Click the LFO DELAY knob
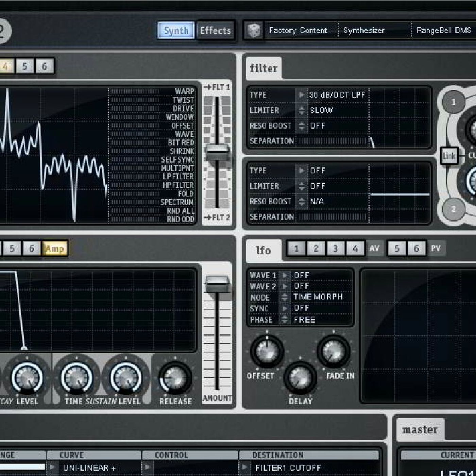The height and width of the screenshot is (476, 476). (x=300, y=377)
